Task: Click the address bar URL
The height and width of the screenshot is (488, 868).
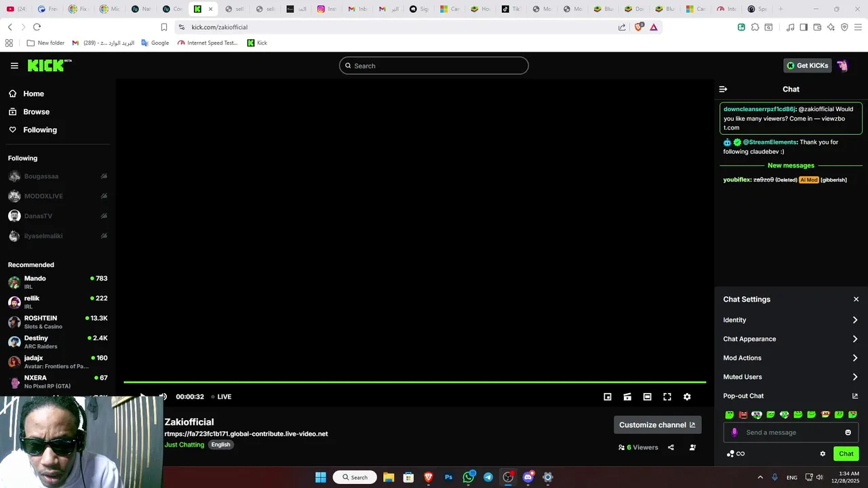Action: (x=220, y=27)
